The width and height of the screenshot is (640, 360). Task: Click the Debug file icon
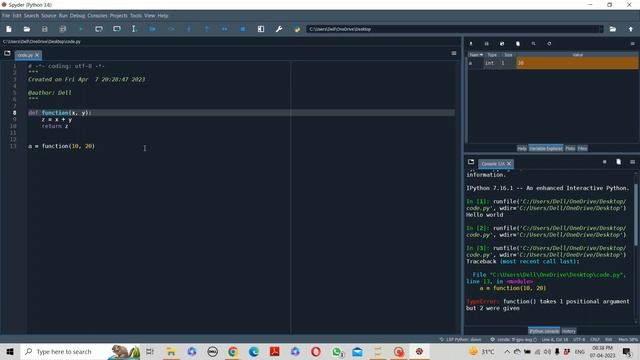pyautogui.click(x=153, y=29)
